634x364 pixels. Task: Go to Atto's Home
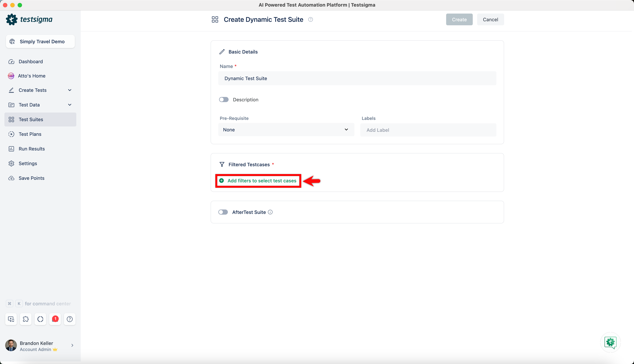click(x=32, y=76)
